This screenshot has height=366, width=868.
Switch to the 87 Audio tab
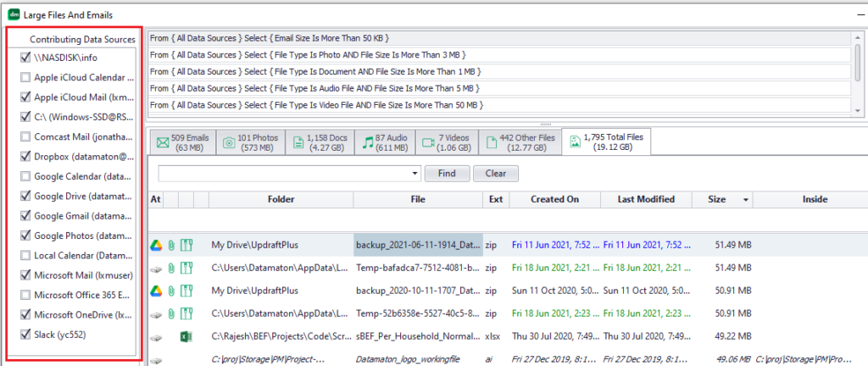[385, 142]
